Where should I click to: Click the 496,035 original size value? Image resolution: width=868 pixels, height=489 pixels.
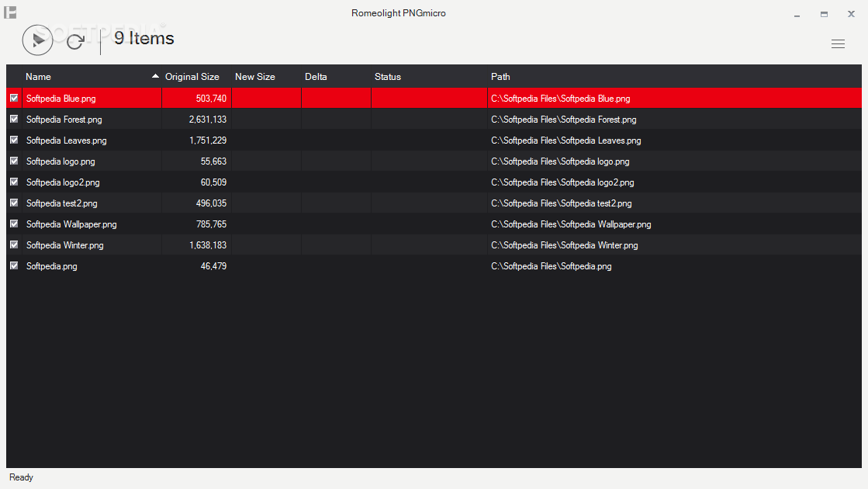point(211,203)
